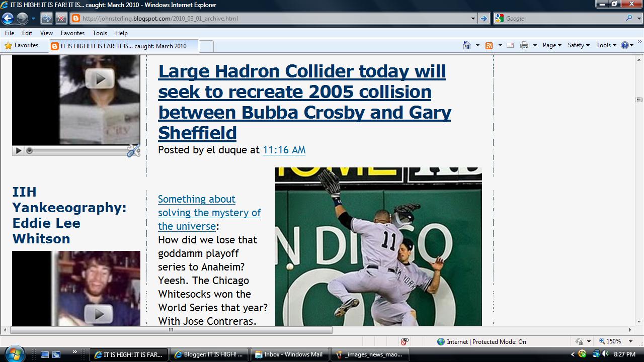Open the Help menu

coord(121,33)
